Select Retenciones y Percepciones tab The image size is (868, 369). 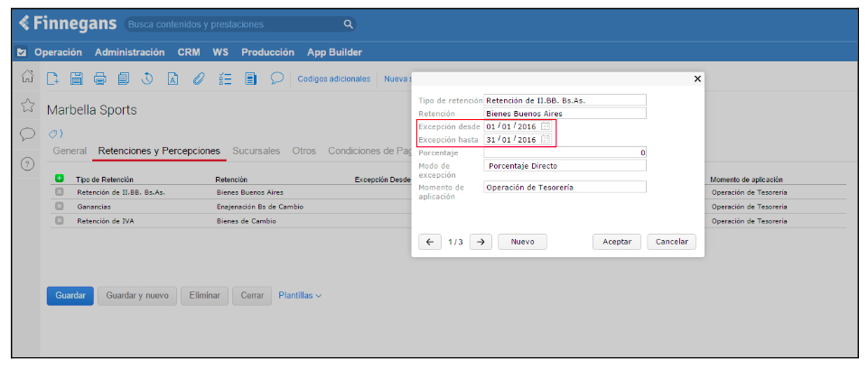coord(159,151)
